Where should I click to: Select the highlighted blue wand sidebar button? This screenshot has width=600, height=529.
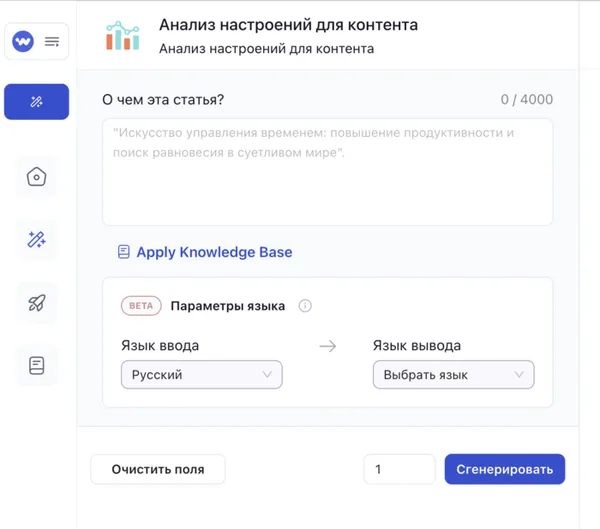click(36, 102)
